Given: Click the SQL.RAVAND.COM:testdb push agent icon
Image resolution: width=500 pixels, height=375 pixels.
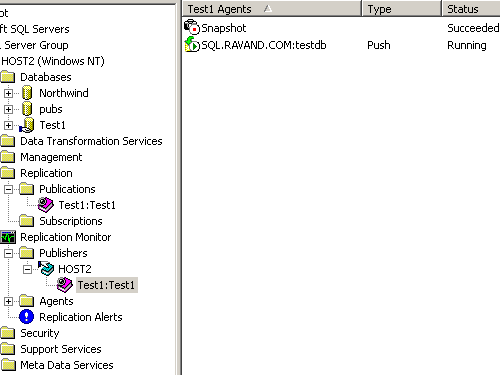Looking at the screenshot, I should point(192,45).
